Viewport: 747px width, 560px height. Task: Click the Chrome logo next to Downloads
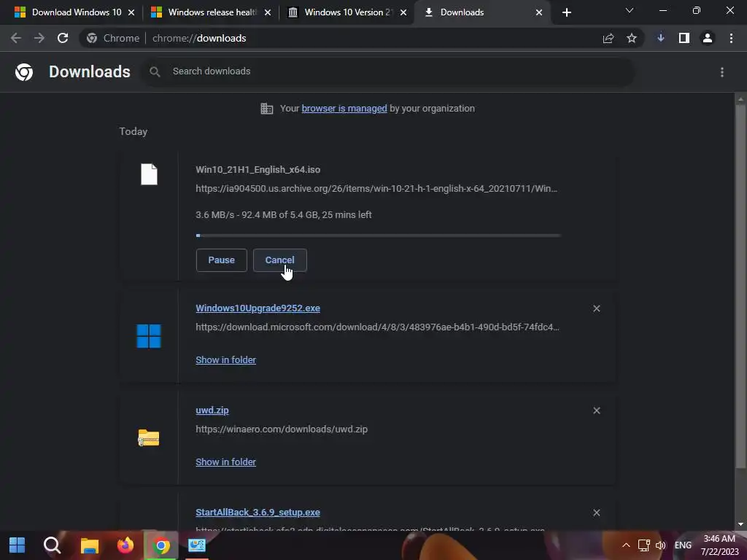click(24, 72)
